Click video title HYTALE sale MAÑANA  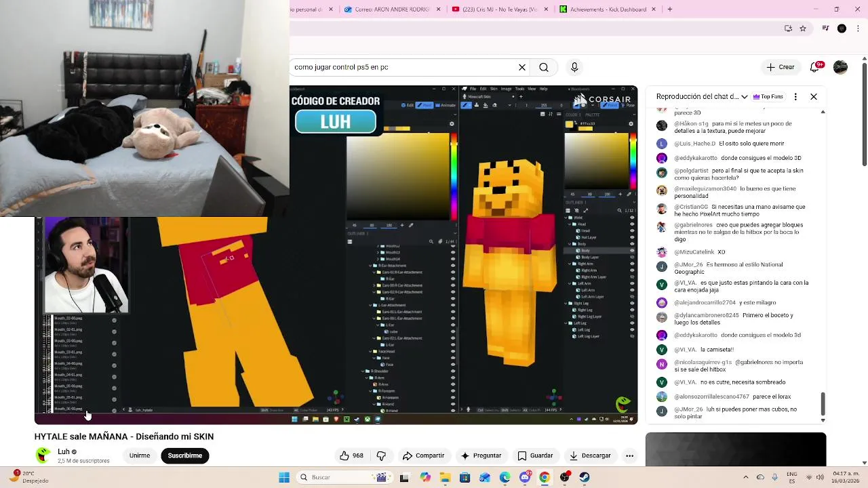(x=124, y=436)
